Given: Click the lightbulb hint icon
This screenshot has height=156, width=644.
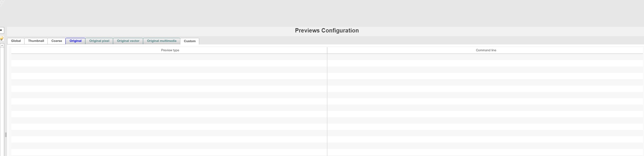Looking at the screenshot, I should [x=2, y=39].
